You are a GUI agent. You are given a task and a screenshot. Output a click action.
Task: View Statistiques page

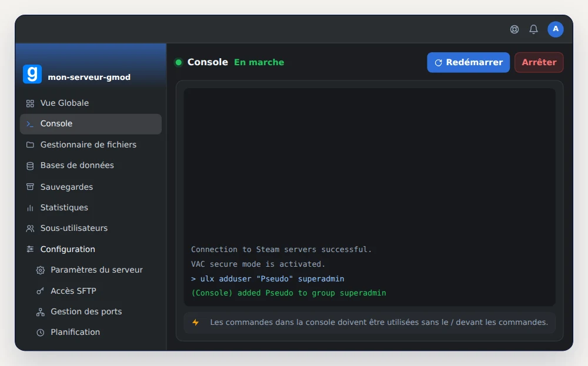91,207
